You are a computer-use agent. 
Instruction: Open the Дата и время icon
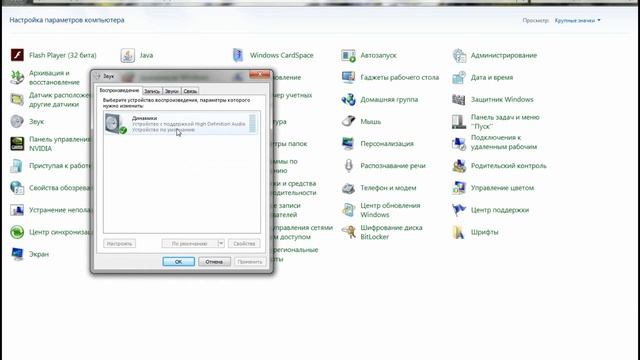click(x=459, y=77)
